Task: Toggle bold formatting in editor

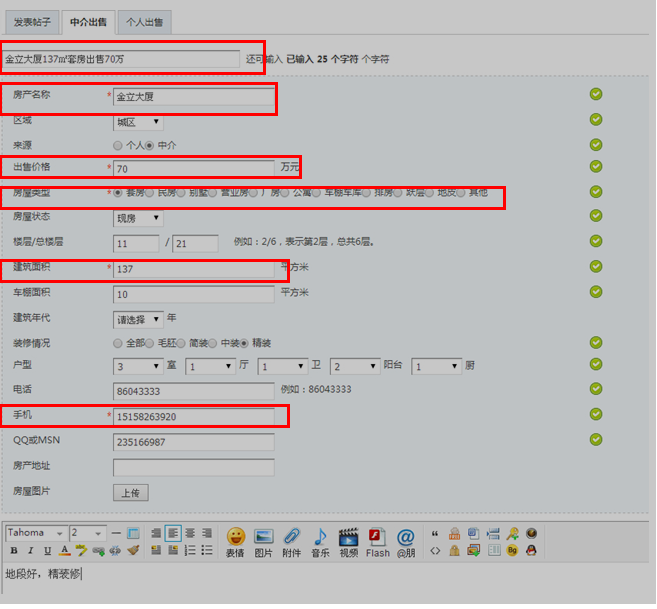Action: tap(14, 550)
